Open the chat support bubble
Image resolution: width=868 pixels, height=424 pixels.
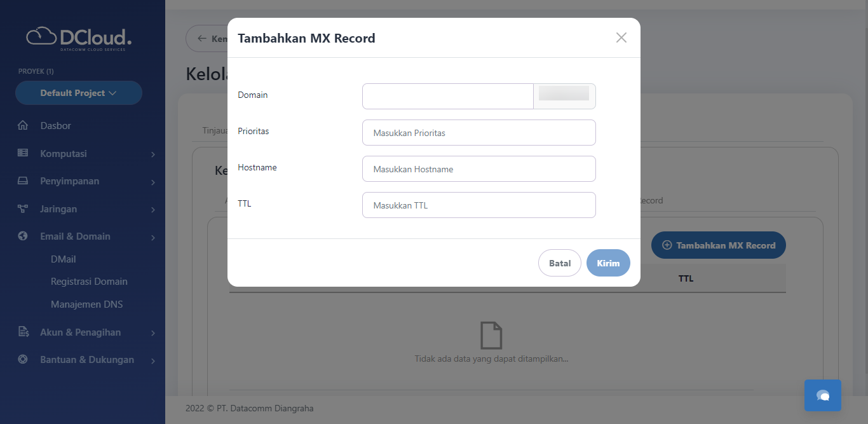[x=822, y=395]
